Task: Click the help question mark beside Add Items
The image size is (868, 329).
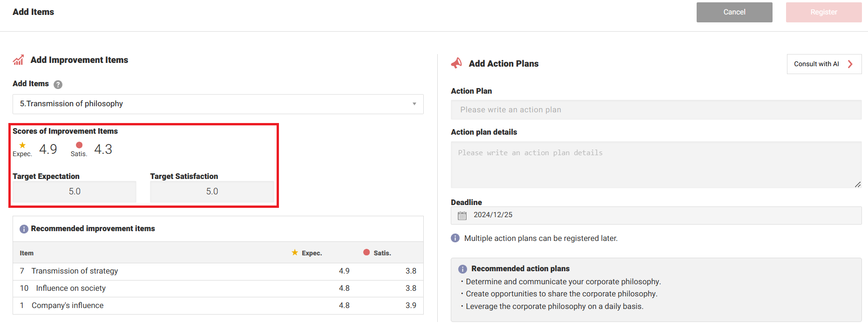Action: (x=58, y=84)
